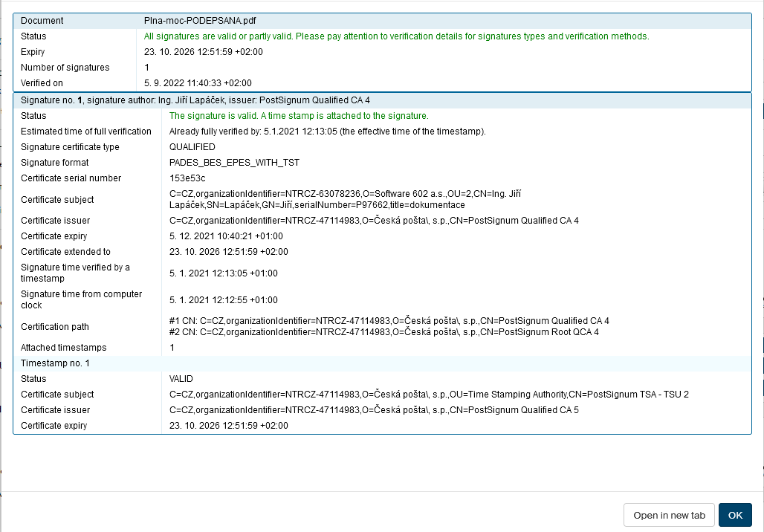This screenshot has height=532, width=764.
Task: Click the green 'All signatures are valid' message
Action: (x=396, y=36)
